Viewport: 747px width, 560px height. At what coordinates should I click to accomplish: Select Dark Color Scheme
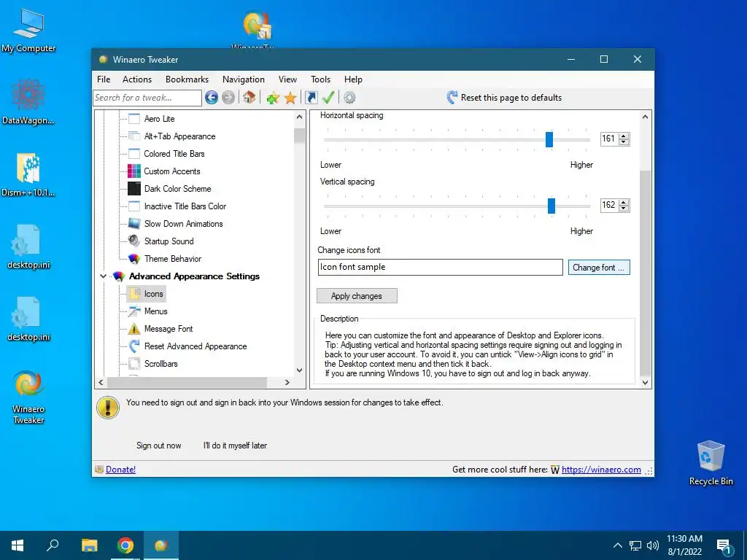pos(177,189)
